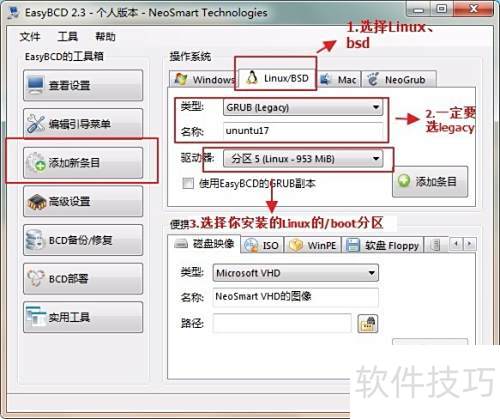Close the EasyBCD window
The height and width of the screenshot is (419, 500).
coord(473,8)
